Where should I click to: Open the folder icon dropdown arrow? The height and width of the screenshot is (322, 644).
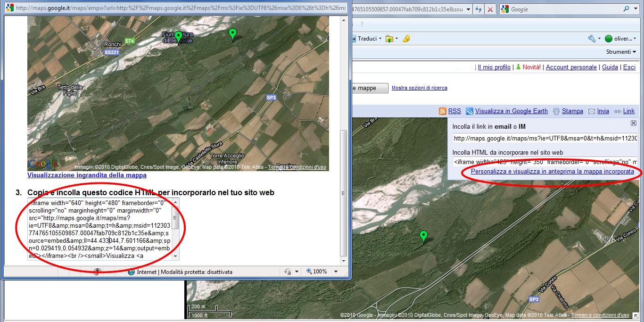[x=396, y=39]
